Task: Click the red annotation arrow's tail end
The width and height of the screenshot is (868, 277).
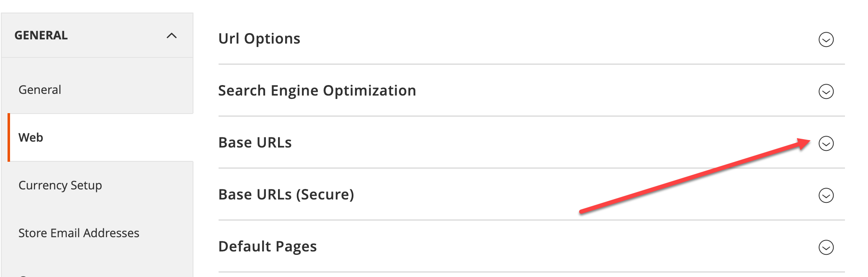Action: click(x=582, y=212)
